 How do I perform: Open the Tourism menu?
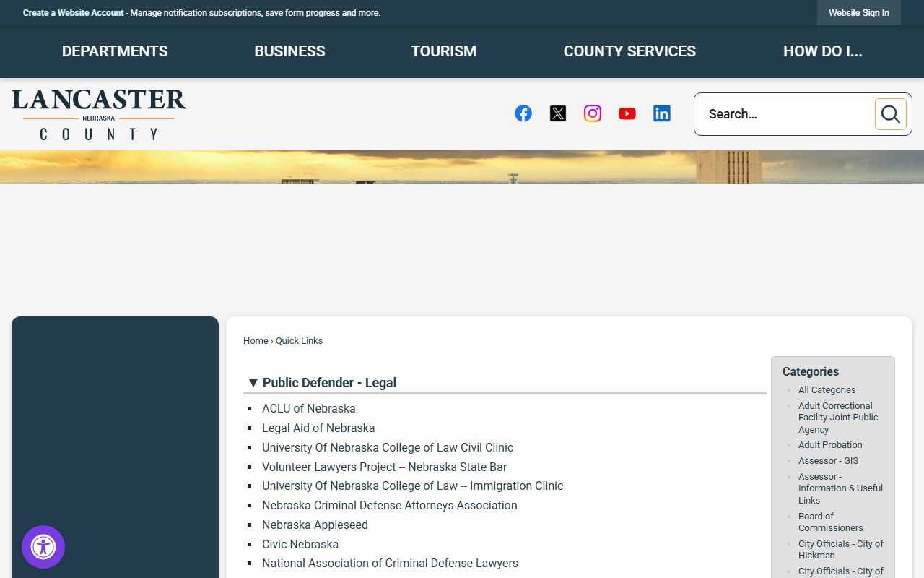pos(444,51)
